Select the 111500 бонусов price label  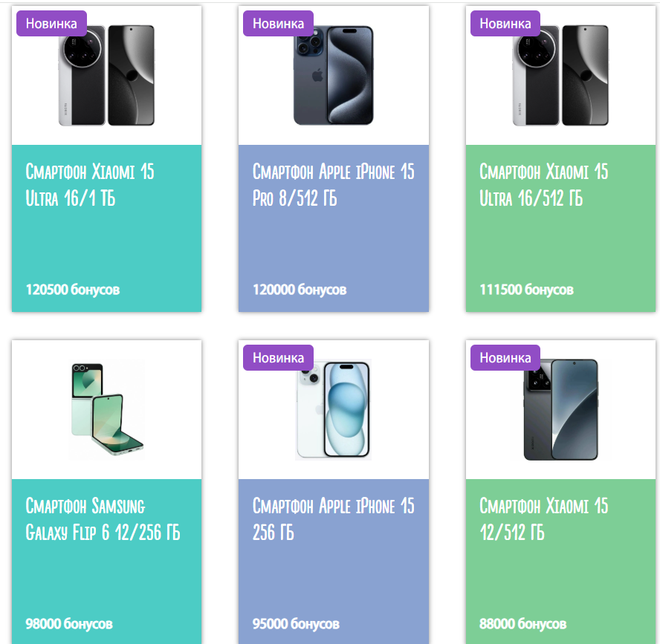click(526, 290)
